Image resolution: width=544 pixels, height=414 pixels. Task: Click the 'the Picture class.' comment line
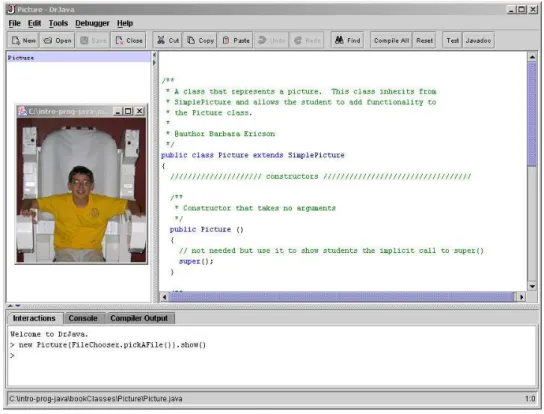[x=209, y=113]
